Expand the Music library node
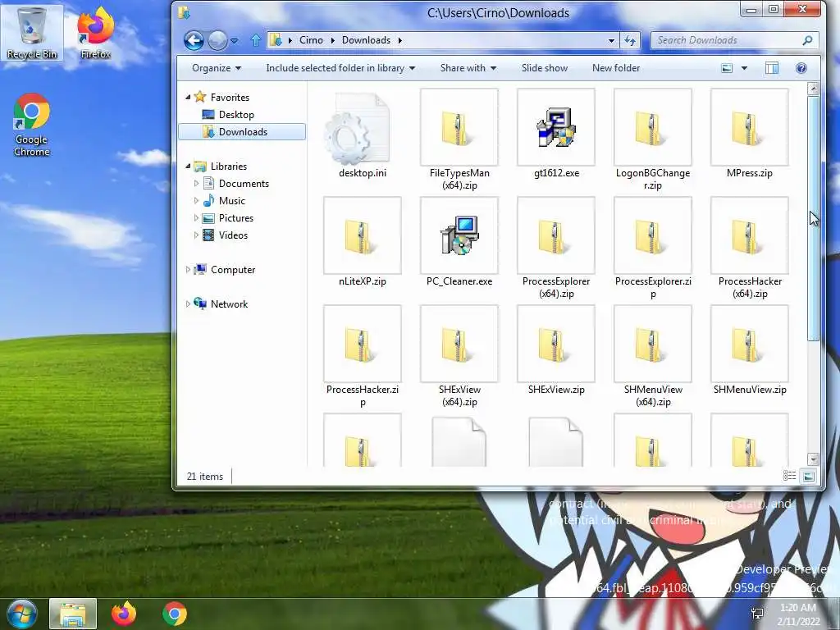 [x=196, y=200]
